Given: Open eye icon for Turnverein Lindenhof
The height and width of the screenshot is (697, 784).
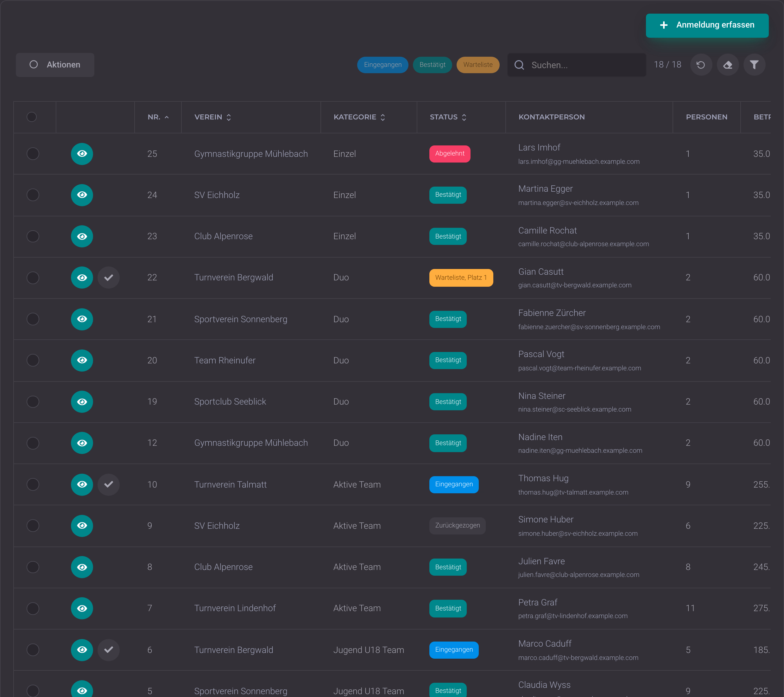Looking at the screenshot, I should point(82,608).
